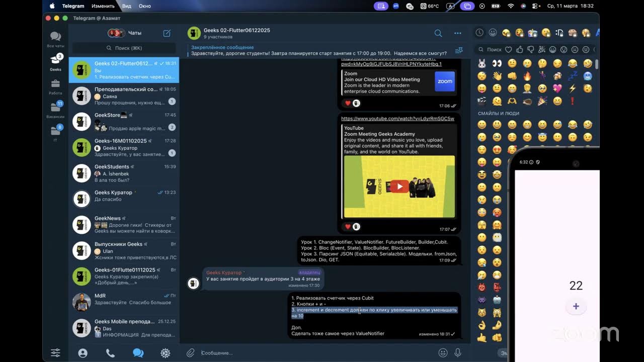Screen dimensions: 644x362
Task: Open the Geeks Куратор chat
Action: point(124,199)
